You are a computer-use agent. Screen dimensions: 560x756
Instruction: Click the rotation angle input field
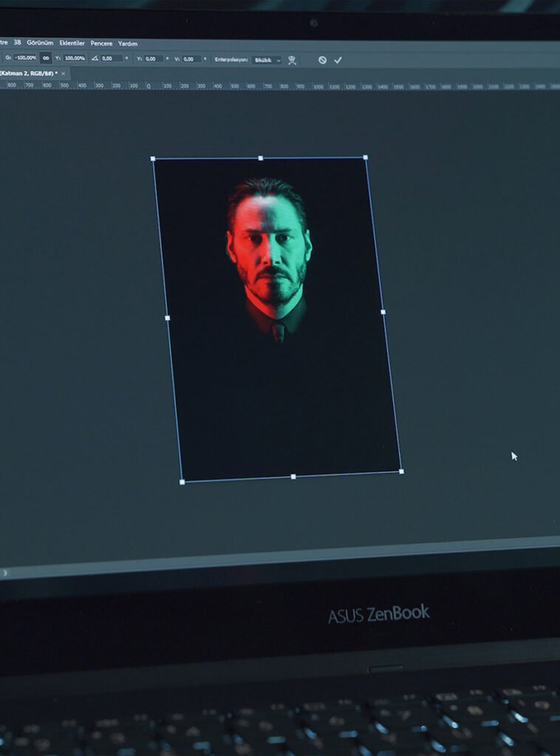112,58
